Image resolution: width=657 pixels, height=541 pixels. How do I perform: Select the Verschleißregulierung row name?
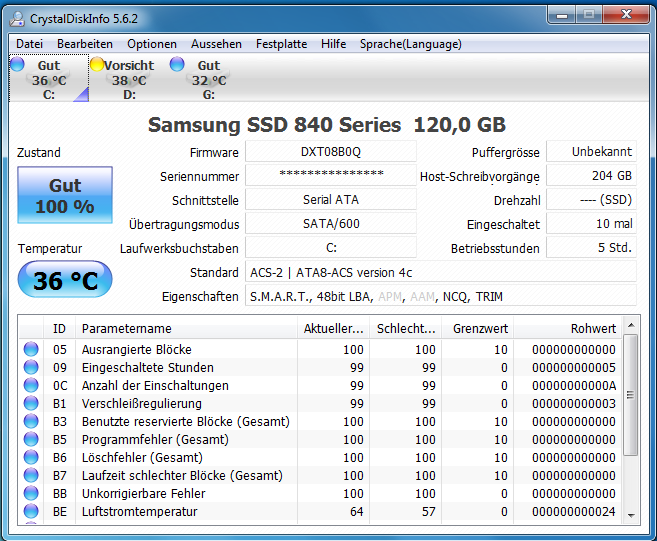(142, 403)
